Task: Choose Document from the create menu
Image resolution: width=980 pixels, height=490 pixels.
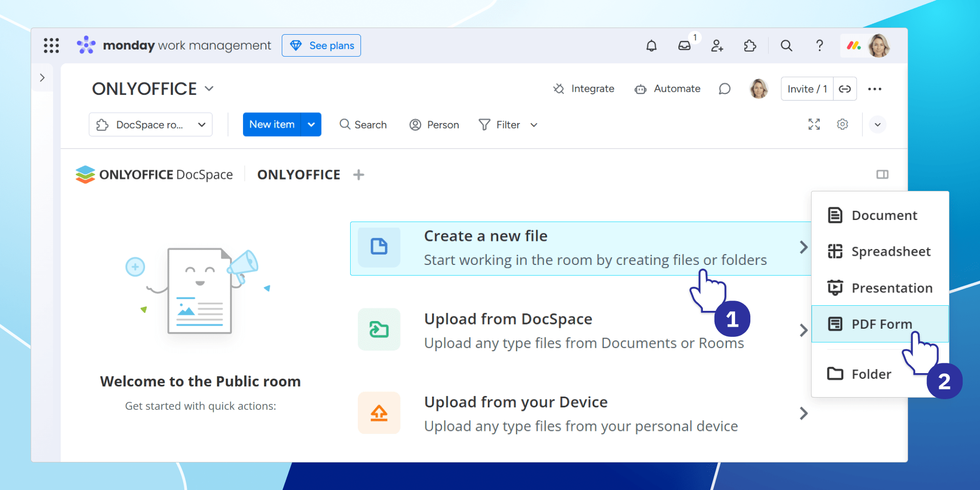Action: pyautogui.click(x=880, y=215)
